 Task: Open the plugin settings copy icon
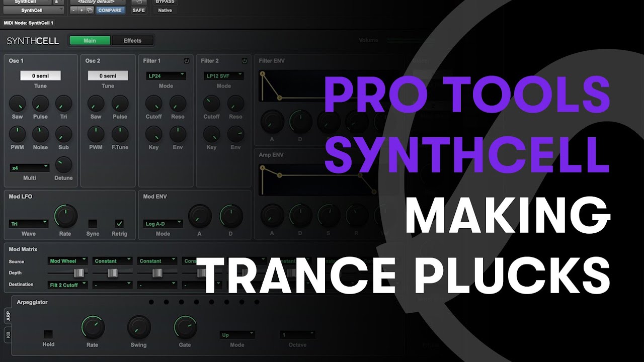[90, 10]
